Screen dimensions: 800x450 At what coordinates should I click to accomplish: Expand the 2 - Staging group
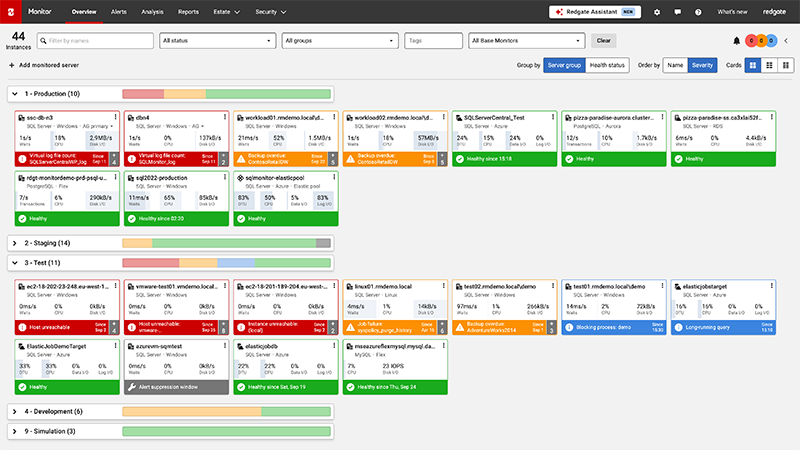click(15, 243)
